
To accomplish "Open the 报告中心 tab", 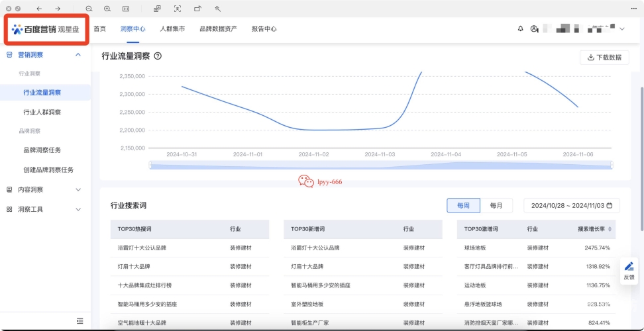I will pyautogui.click(x=264, y=28).
